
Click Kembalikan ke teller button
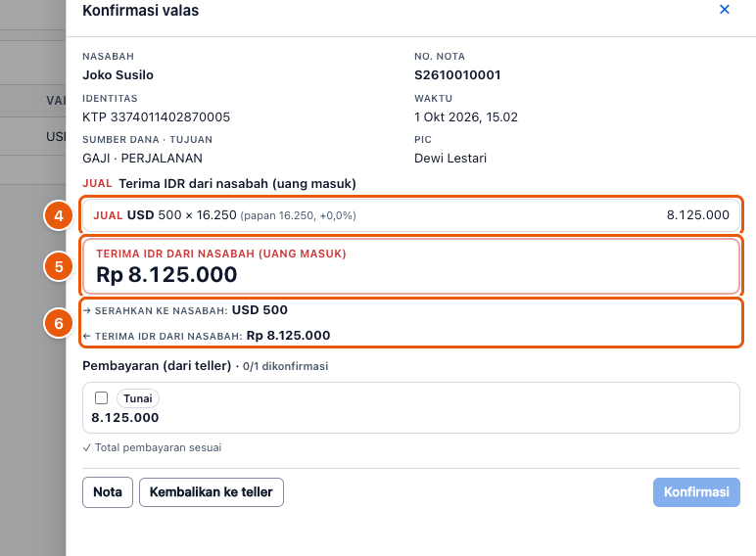tap(212, 492)
